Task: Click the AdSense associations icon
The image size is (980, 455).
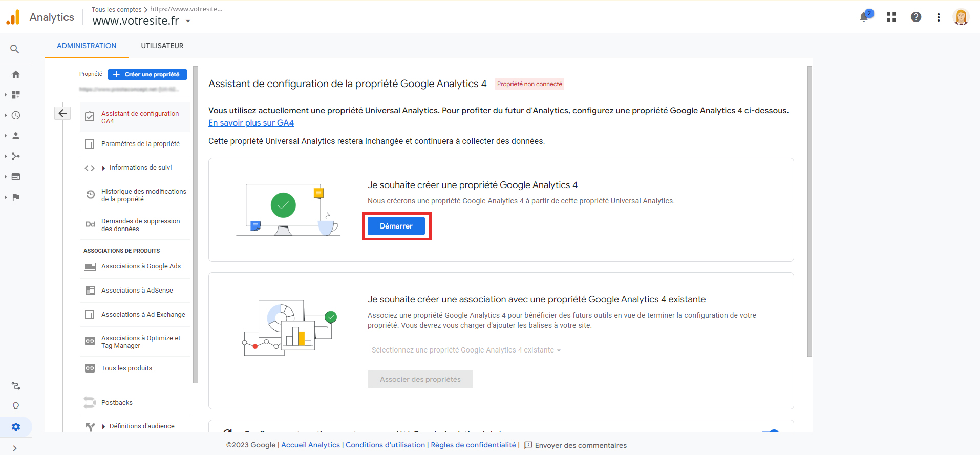Action: coord(90,291)
